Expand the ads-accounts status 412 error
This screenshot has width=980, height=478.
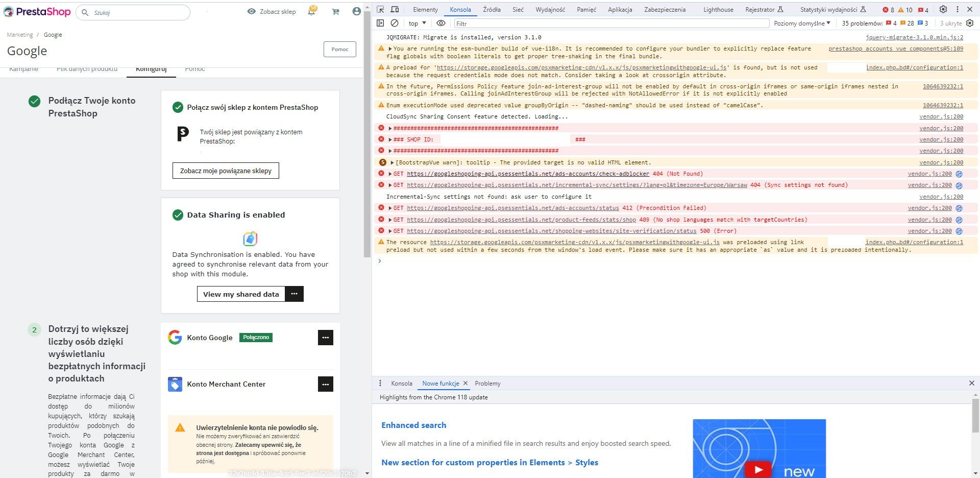pos(390,208)
